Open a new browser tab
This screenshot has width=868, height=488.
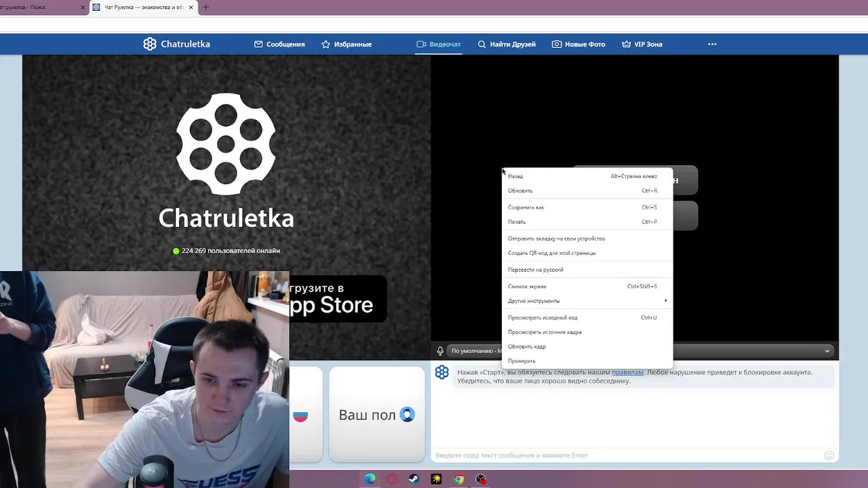click(x=206, y=7)
